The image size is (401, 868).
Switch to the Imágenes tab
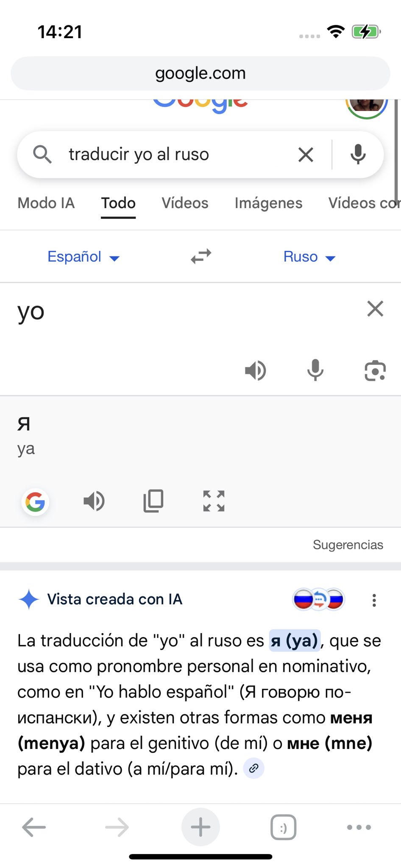268,203
